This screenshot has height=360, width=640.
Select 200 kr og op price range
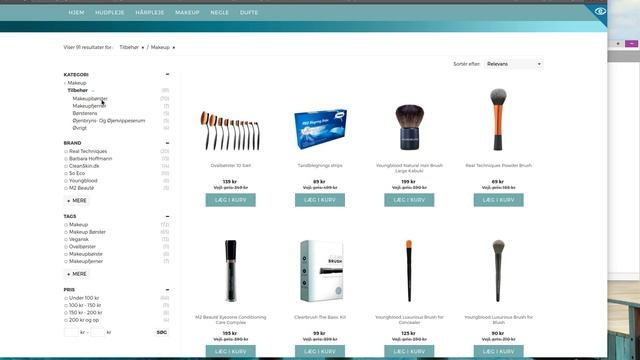pyautogui.click(x=66, y=320)
